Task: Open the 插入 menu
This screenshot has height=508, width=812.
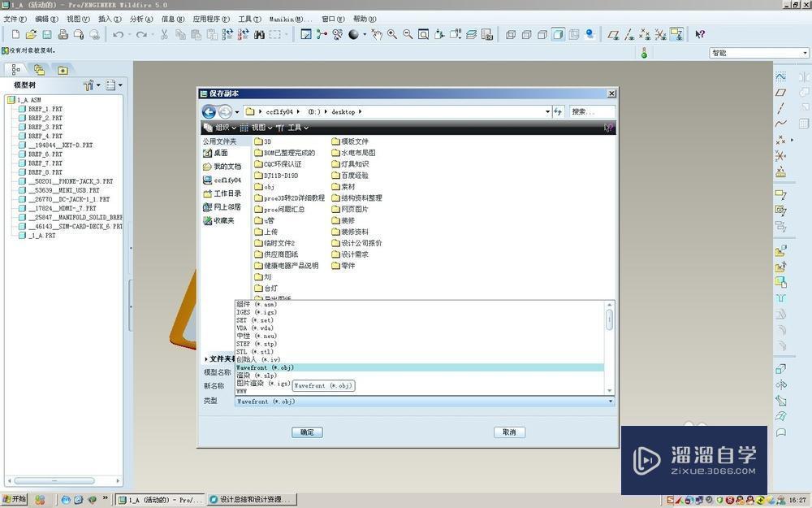Action: [x=110, y=19]
